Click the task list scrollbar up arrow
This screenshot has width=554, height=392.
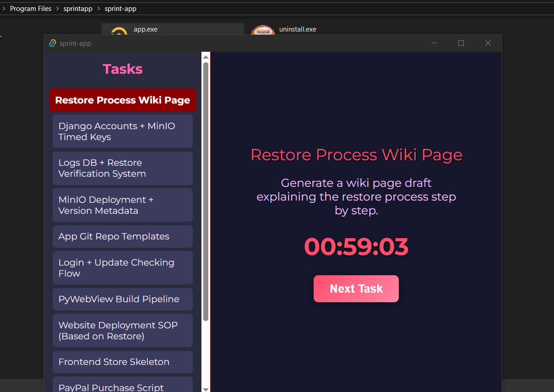tap(206, 57)
